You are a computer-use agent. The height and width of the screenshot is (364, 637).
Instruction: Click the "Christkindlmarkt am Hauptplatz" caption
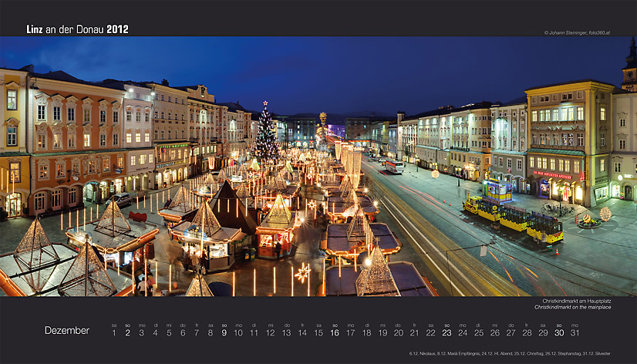point(576,301)
